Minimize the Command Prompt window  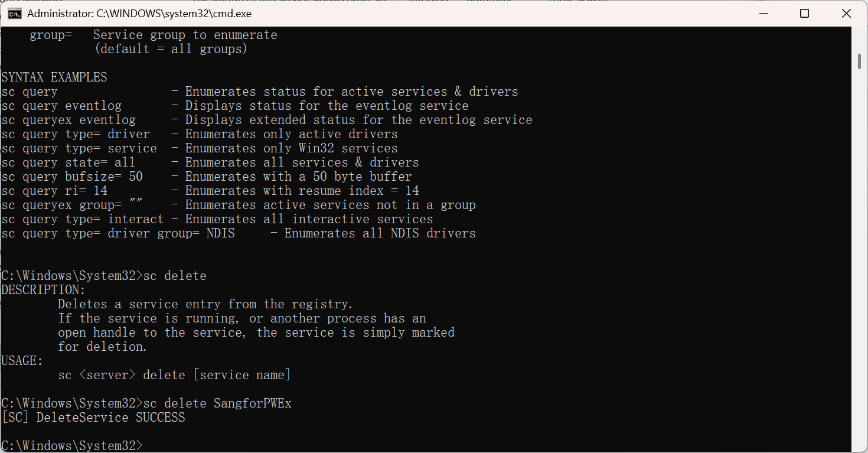[x=762, y=14]
